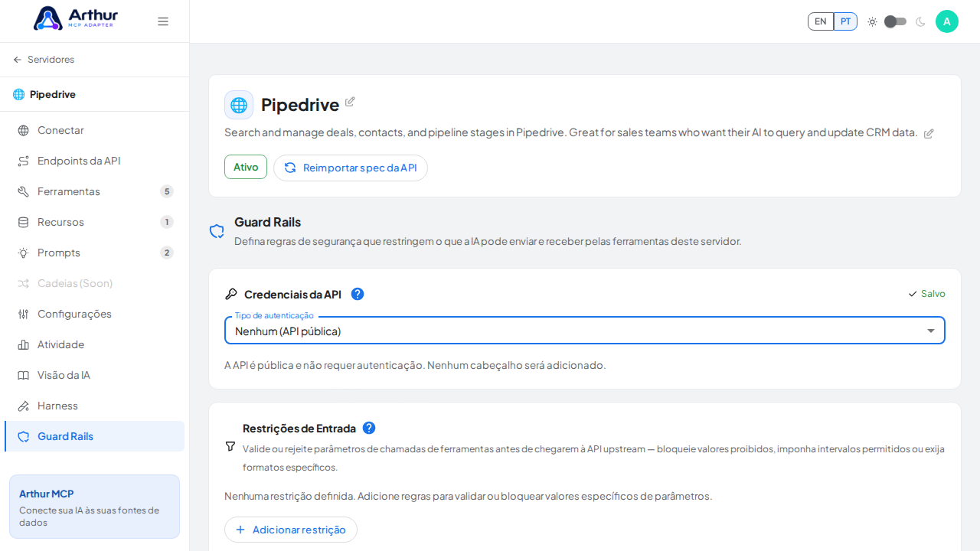Click the edit pencil beside the Pipedrive title
This screenshot has height=551, width=980.
350,102
